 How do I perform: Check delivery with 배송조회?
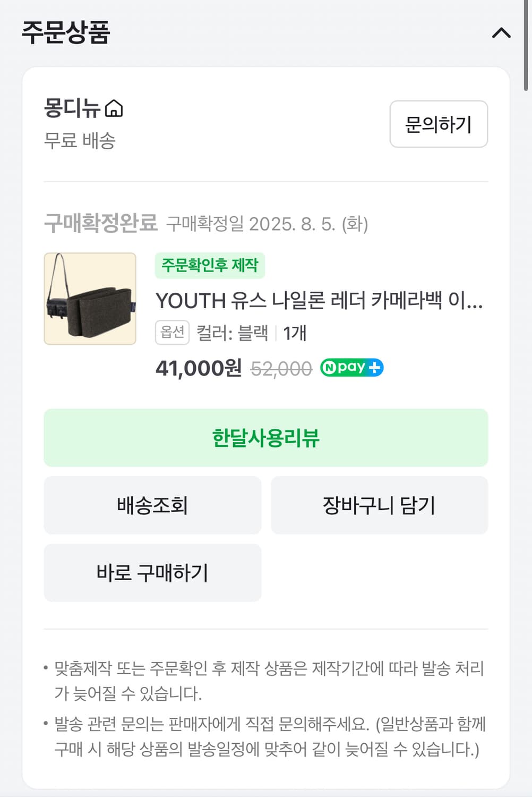point(152,505)
